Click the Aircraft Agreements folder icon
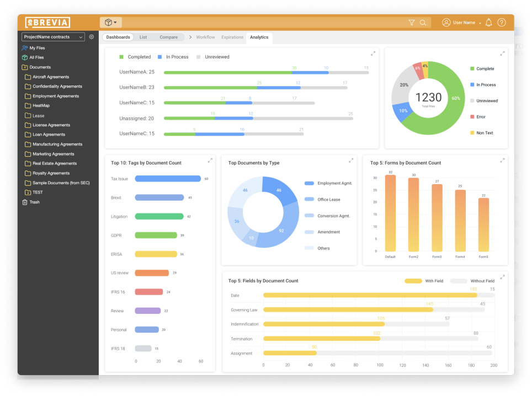The image size is (532, 396). [x=28, y=77]
